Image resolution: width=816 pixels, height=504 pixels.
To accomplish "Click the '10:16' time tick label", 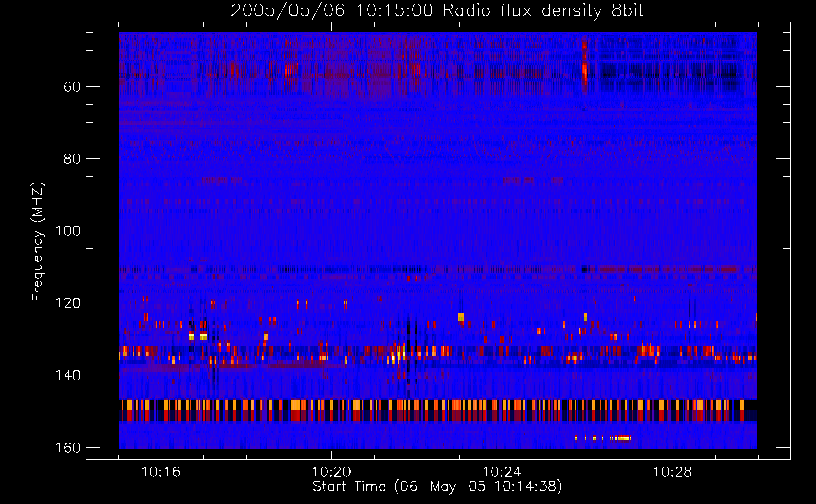I will click(161, 472).
